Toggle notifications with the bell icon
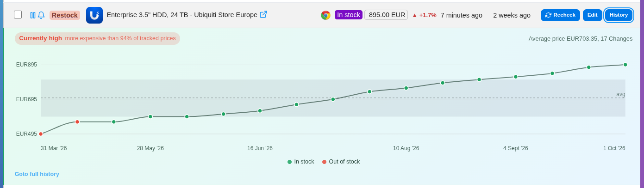 41,15
